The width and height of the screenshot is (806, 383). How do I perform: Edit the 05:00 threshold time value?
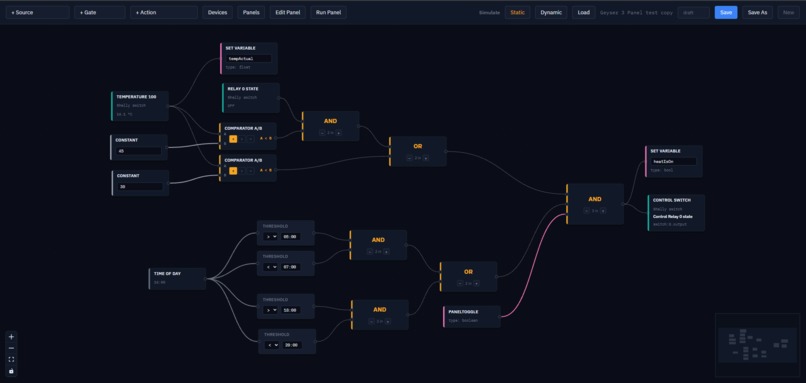pyautogui.click(x=290, y=237)
